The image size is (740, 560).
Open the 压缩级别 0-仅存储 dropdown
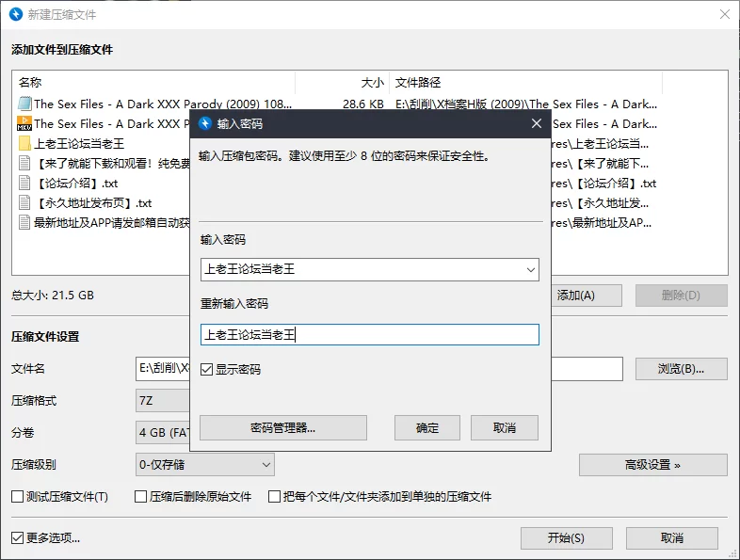205,465
